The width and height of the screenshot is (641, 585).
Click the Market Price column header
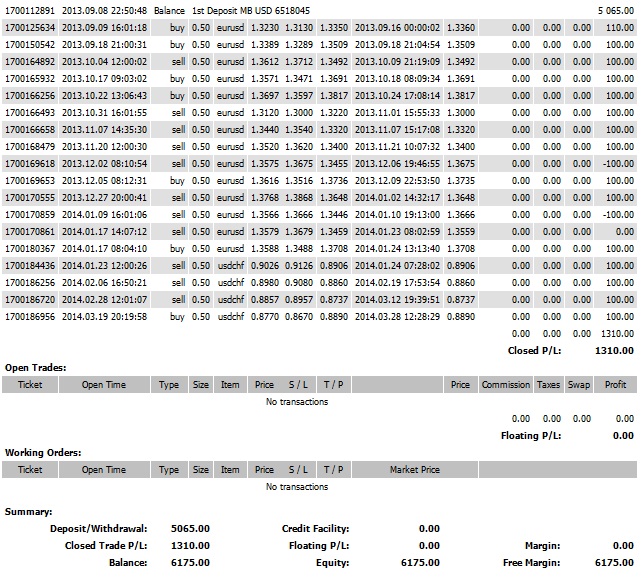(415, 470)
